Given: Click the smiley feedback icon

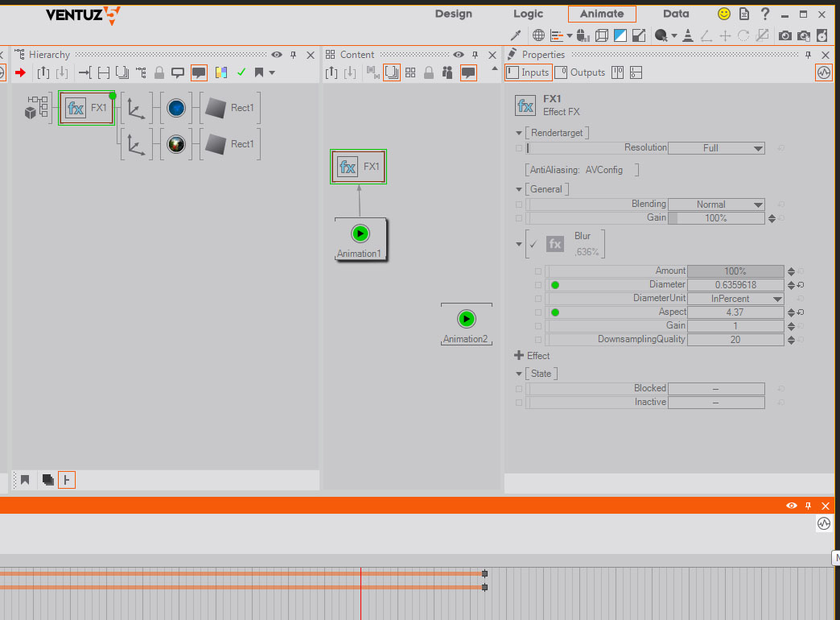Looking at the screenshot, I should (724, 14).
